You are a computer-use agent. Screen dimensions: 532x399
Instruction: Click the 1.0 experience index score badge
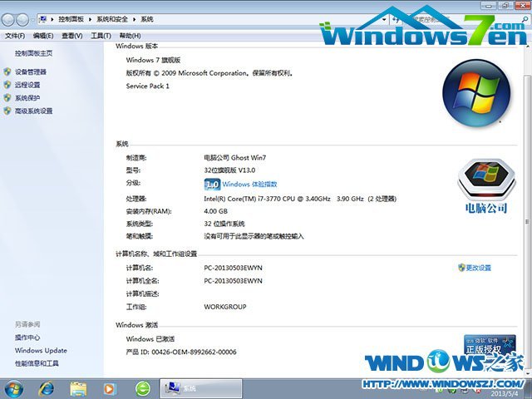pyautogui.click(x=213, y=185)
